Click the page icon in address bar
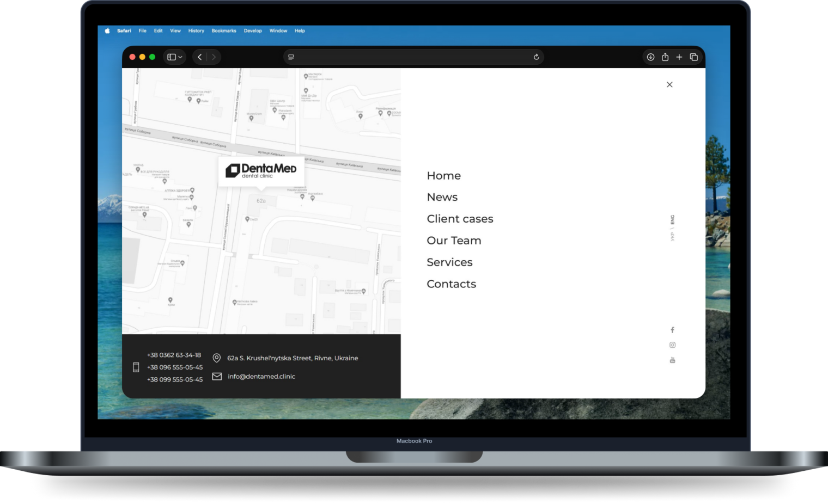This screenshot has width=828, height=504. click(x=291, y=57)
